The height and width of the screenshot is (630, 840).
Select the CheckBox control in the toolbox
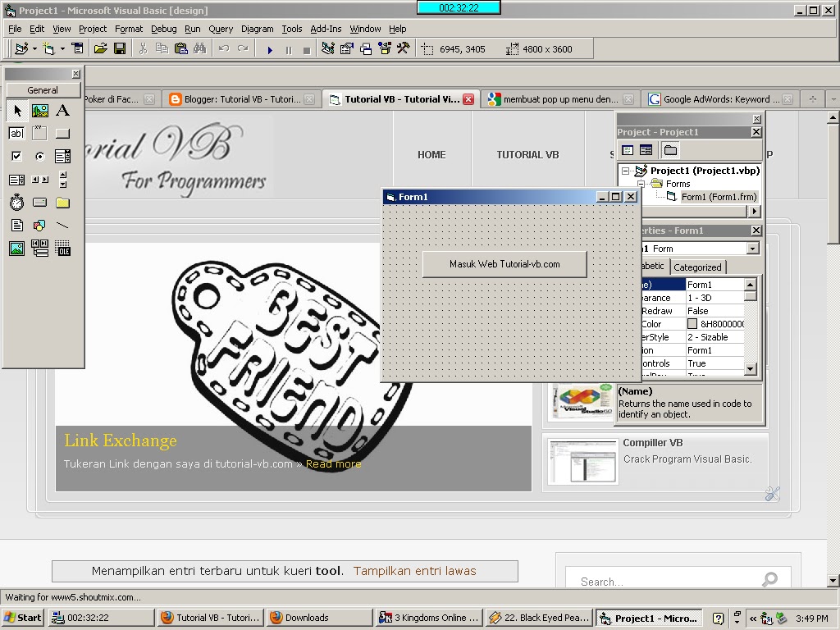[16, 156]
